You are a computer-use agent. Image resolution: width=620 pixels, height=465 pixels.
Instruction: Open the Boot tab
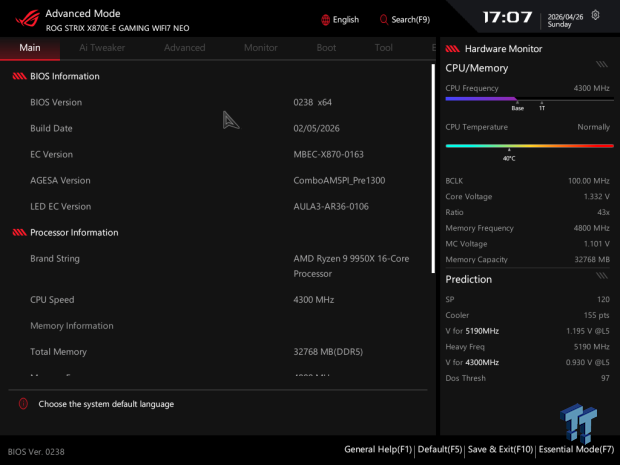(x=326, y=48)
